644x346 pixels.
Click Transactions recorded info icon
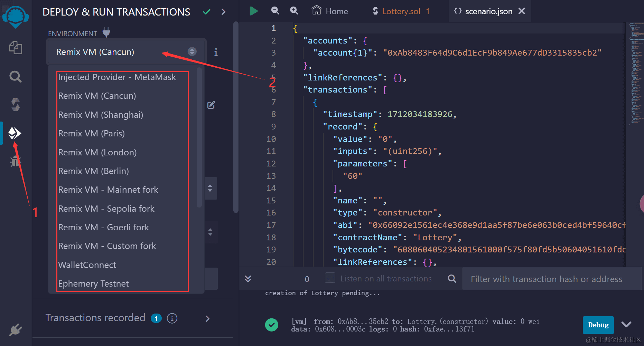(172, 318)
